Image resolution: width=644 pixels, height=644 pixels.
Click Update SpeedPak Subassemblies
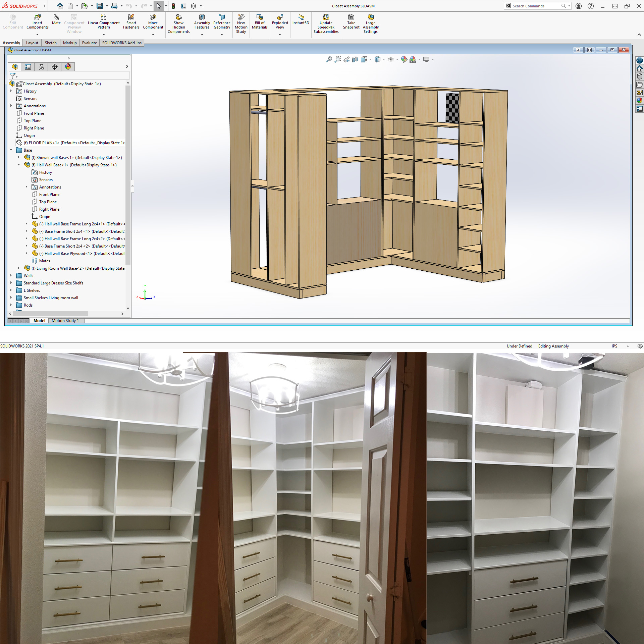326,24
